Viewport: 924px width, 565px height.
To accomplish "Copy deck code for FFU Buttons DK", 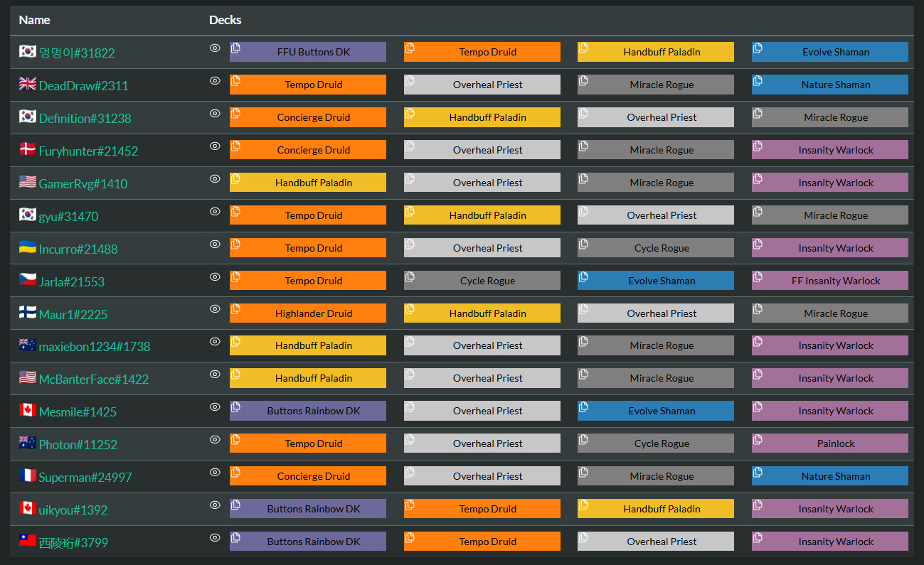I will [x=235, y=48].
